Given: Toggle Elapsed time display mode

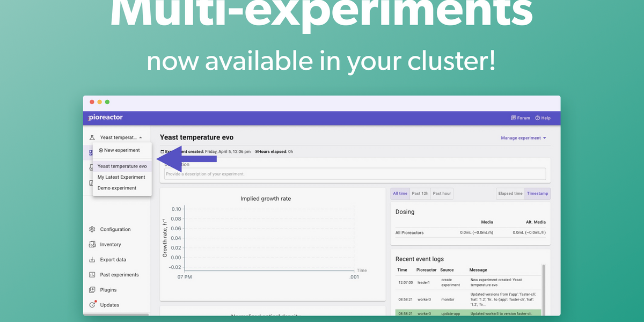Looking at the screenshot, I should coord(510,193).
